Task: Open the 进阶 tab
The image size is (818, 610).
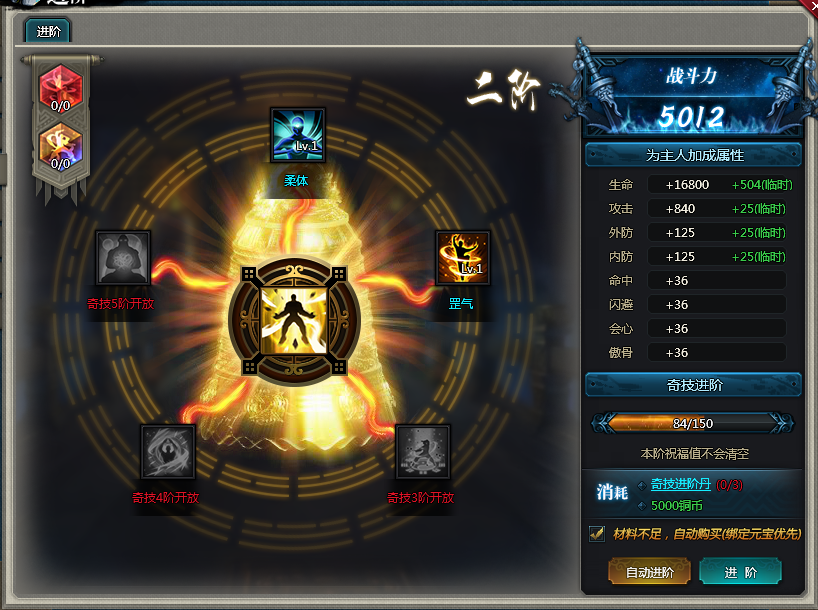Action: pos(48,31)
